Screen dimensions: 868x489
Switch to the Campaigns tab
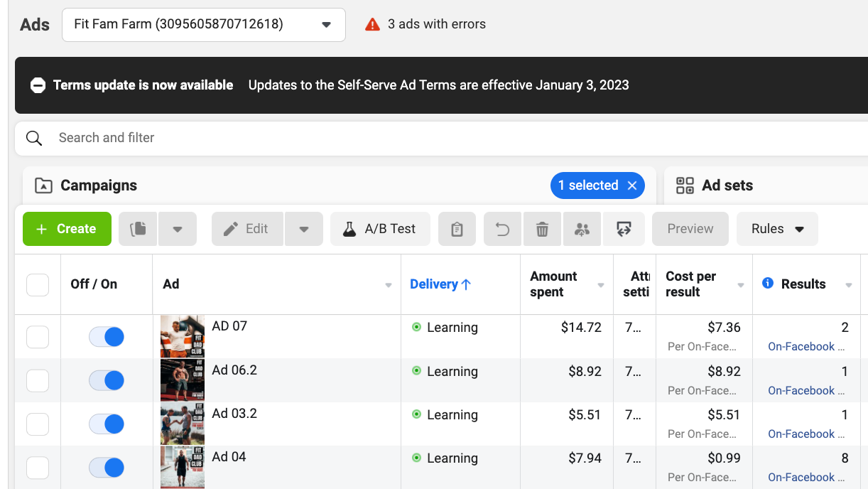click(x=99, y=186)
